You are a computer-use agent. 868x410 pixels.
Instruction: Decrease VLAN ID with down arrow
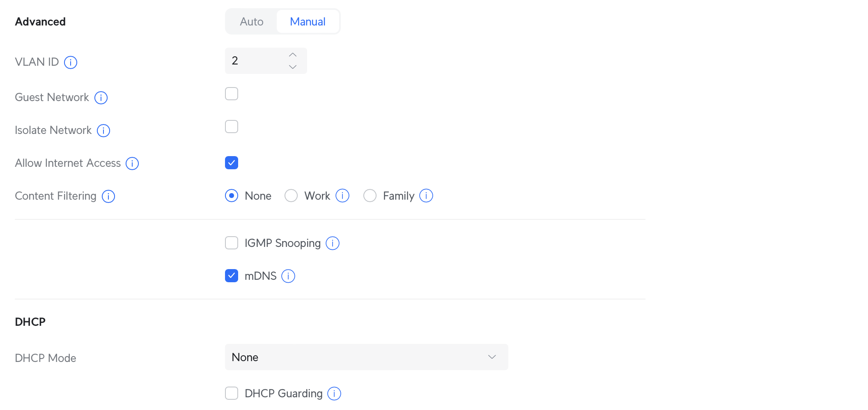(x=293, y=67)
